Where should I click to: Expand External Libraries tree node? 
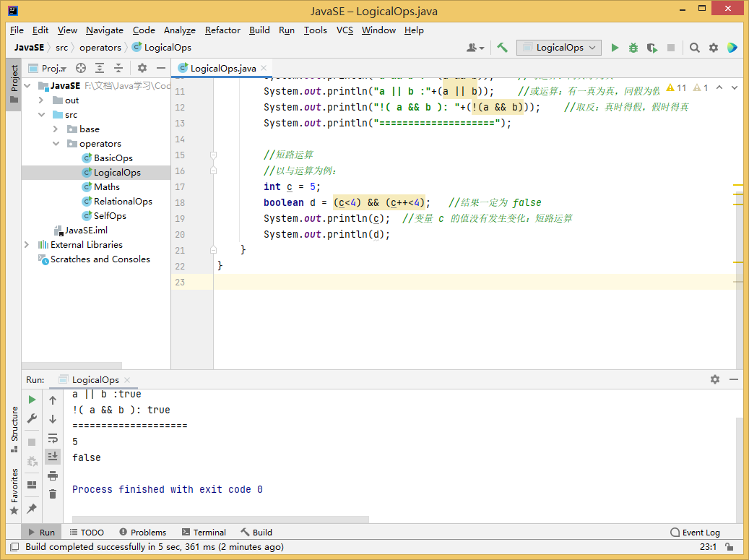point(27,245)
